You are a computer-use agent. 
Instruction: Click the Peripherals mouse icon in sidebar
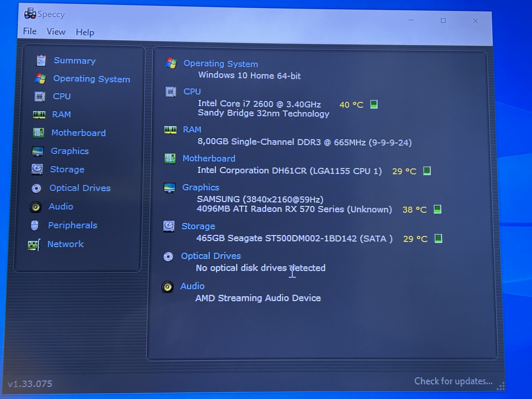[x=35, y=225]
